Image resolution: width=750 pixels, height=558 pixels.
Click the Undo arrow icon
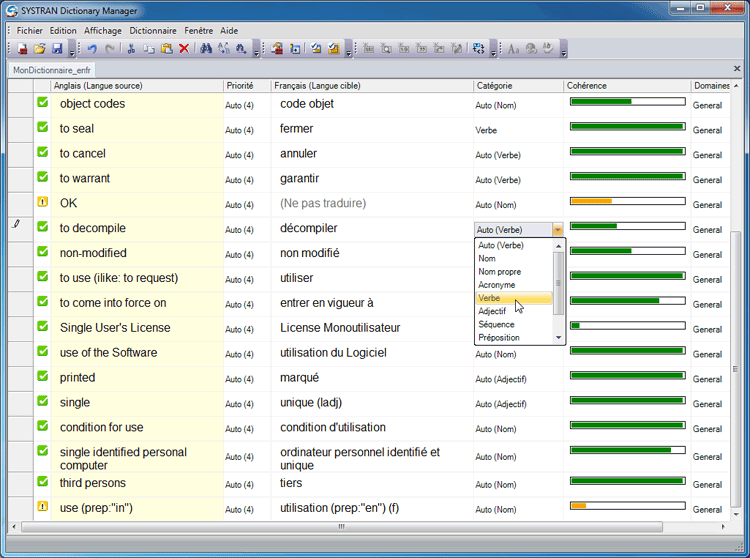[x=92, y=48]
